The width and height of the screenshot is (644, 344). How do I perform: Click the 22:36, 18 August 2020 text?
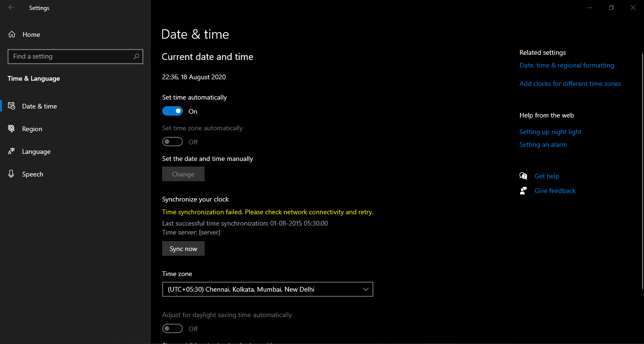point(194,77)
